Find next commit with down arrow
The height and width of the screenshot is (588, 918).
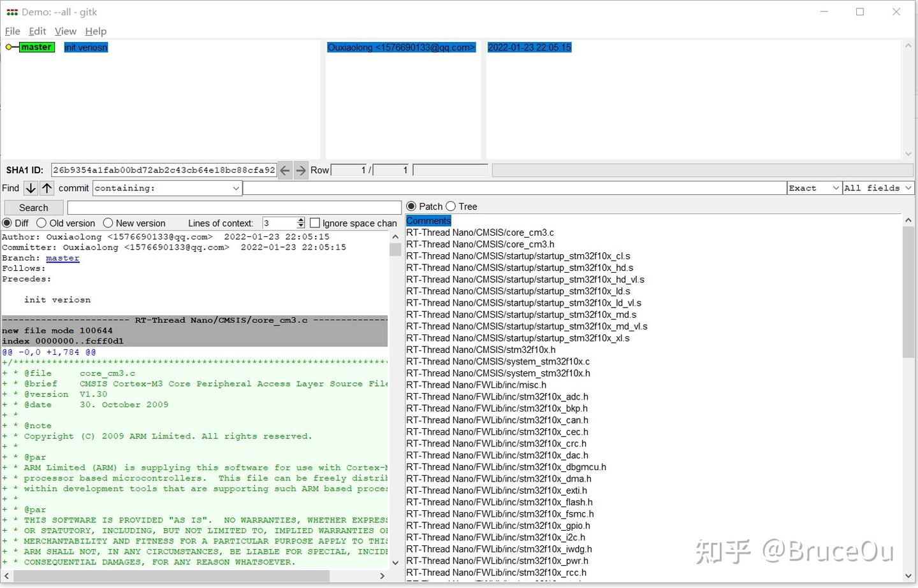pos(31,188)
